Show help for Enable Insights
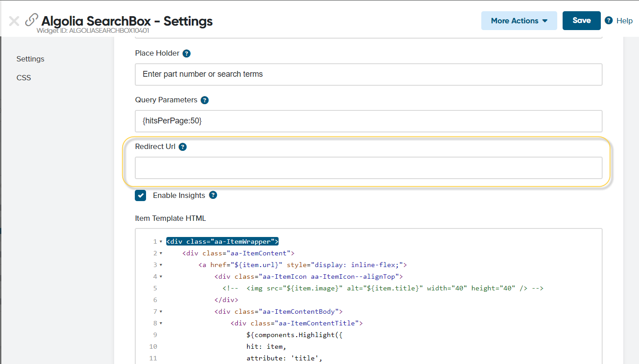 coord(213,195)
